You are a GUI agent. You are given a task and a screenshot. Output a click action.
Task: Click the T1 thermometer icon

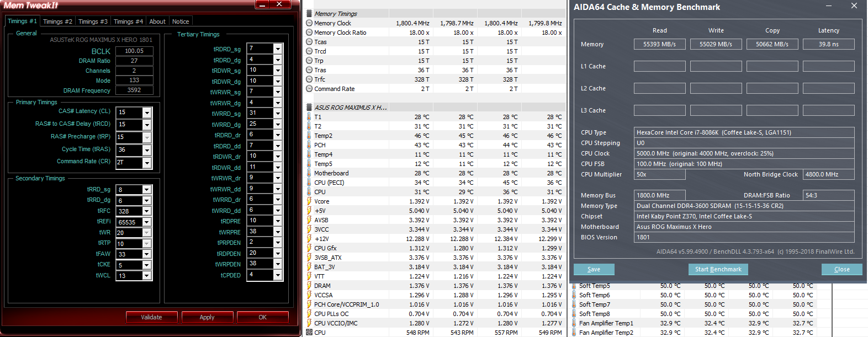coord(309,117)
